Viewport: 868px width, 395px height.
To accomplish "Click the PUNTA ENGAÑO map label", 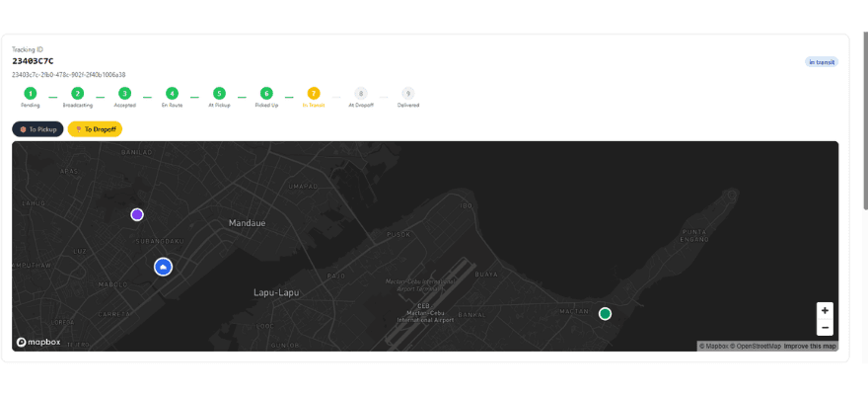I will [x=694, y=235].
